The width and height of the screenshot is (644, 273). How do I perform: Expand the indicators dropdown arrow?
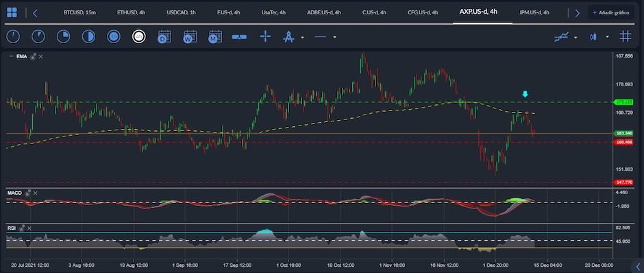click(x=575, y=38)
